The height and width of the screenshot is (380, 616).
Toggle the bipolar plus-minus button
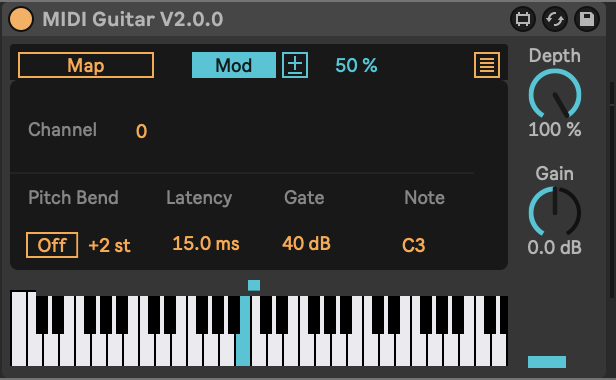coord(295,65)
